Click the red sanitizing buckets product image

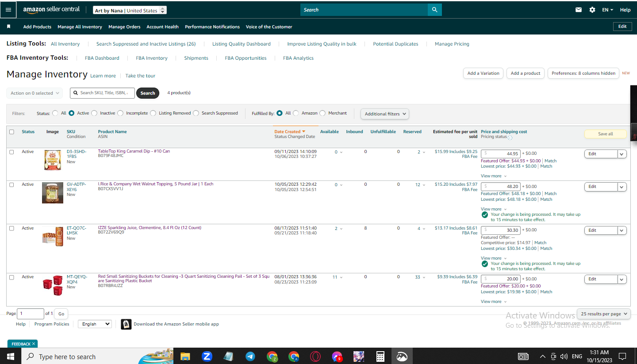click(x=53, y=285)
